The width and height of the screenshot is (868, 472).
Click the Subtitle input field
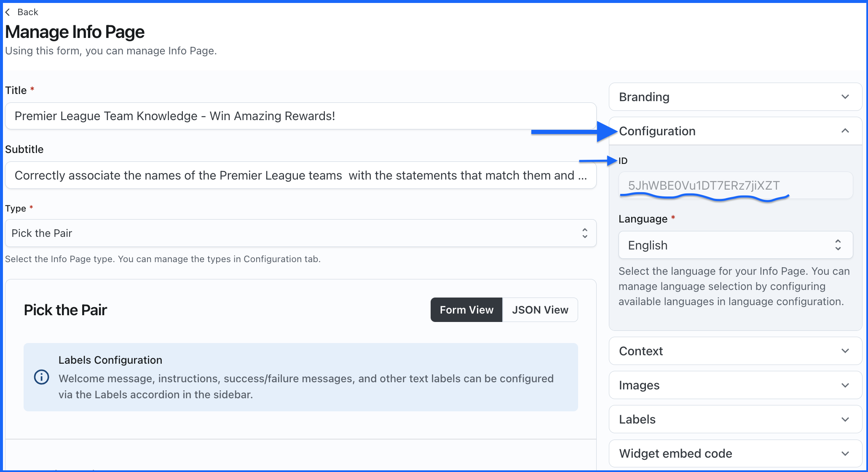coord(300,175)
